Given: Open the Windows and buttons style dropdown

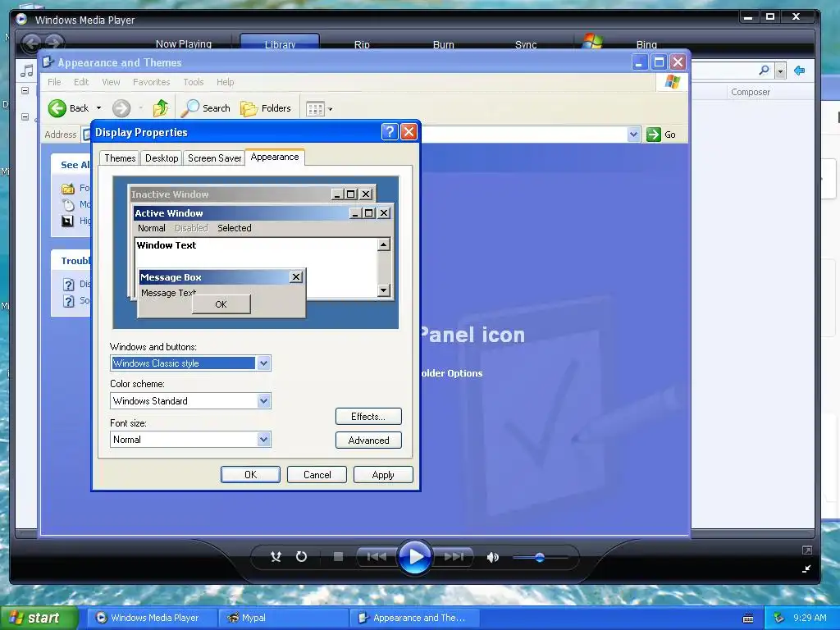Looking at the screenshot, I should click(x=263, y=363).
